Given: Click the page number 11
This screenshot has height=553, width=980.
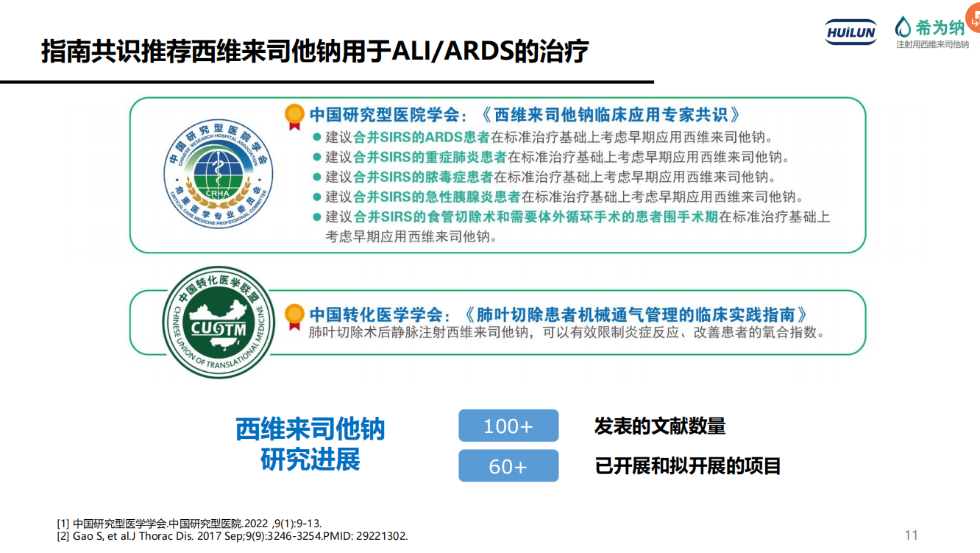Looking at the screenshot, I should coord(911,535).
